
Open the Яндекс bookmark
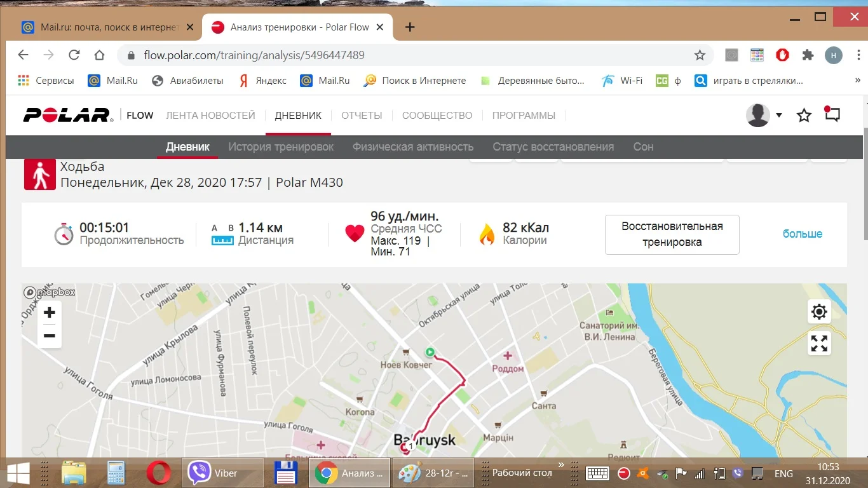262,81
